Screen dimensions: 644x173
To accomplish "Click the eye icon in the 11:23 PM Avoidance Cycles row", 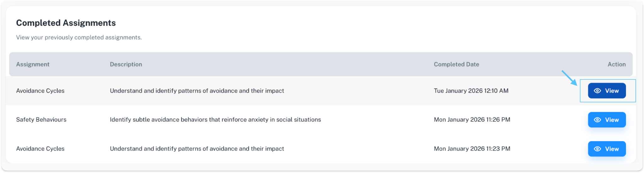I will click(x=597, y=149).
